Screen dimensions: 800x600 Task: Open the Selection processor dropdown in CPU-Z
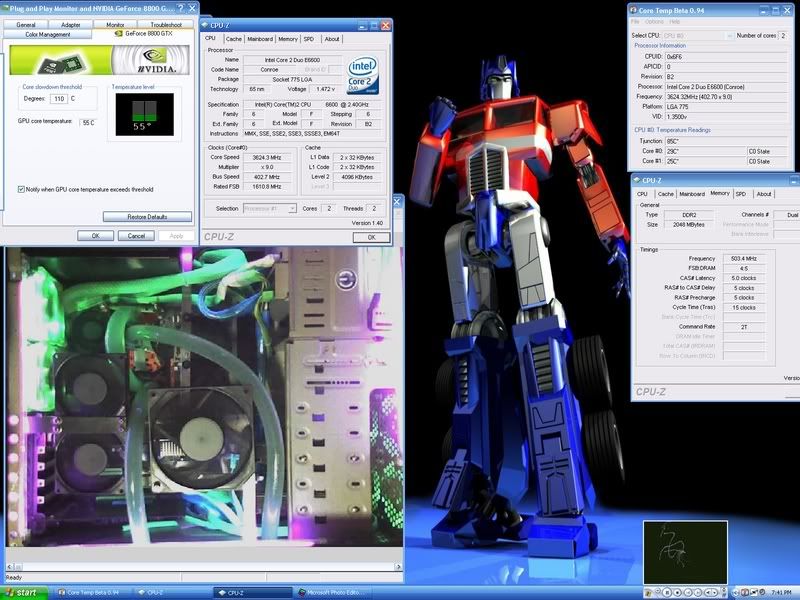coord(292,208)
